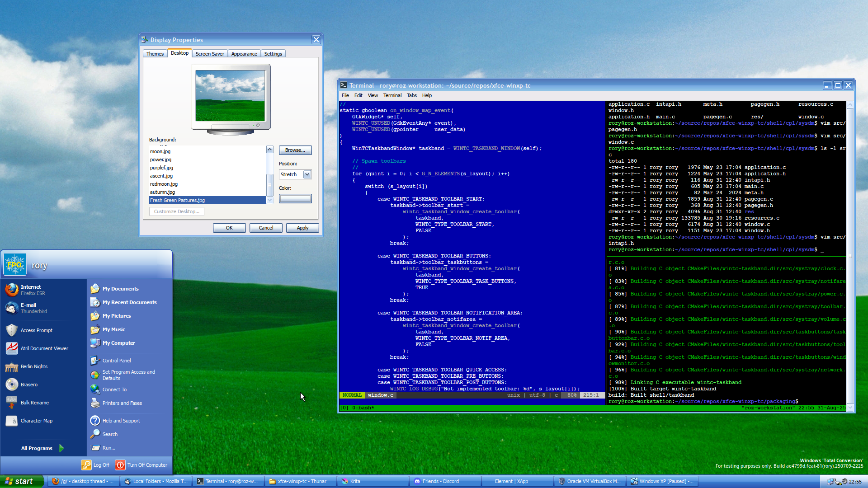The height and width of the screenshot is (488, 868).
Task: Launch Thunderbird E-mail from start menu
Action: pyautogui.click(x=43, y=308)
